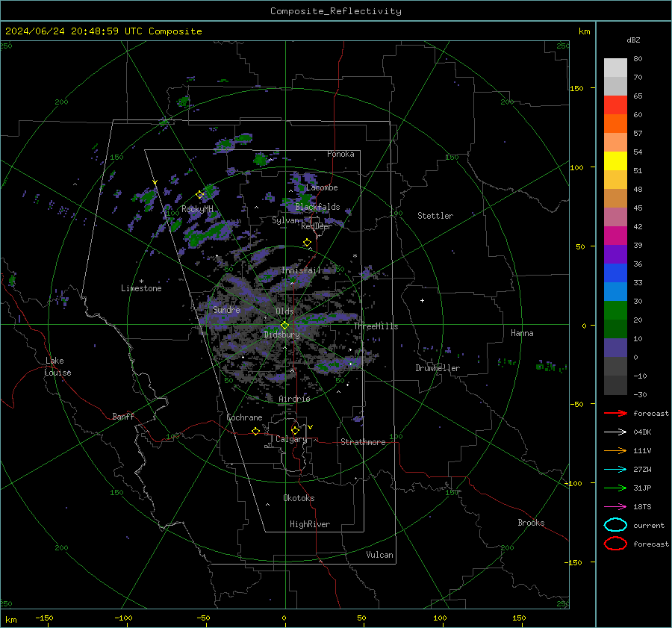Click the Ponoka city label
The image size is (672, 628).
pyautogui.click(x=340, y=154)
